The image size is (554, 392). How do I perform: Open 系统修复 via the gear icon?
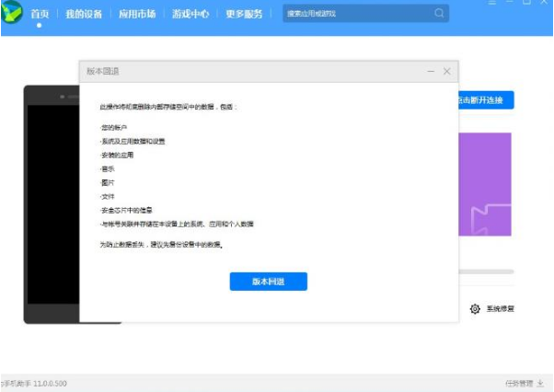click(x=476, y=308)
